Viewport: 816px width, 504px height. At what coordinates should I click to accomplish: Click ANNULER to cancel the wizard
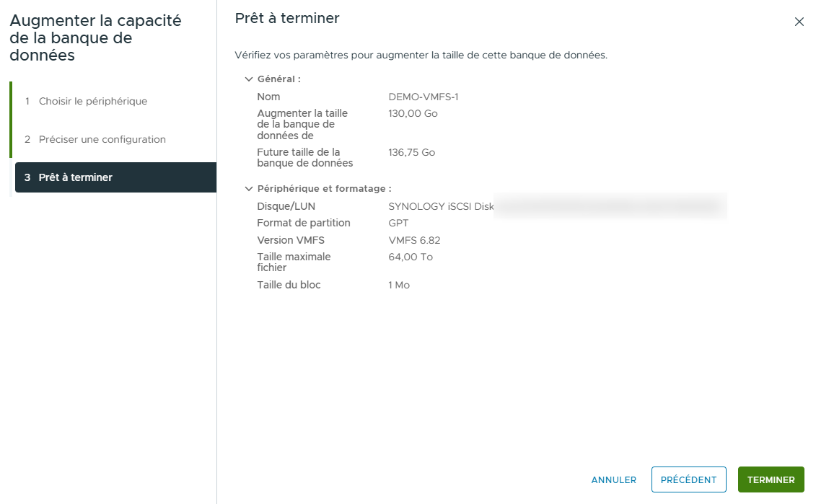(613, 479)
